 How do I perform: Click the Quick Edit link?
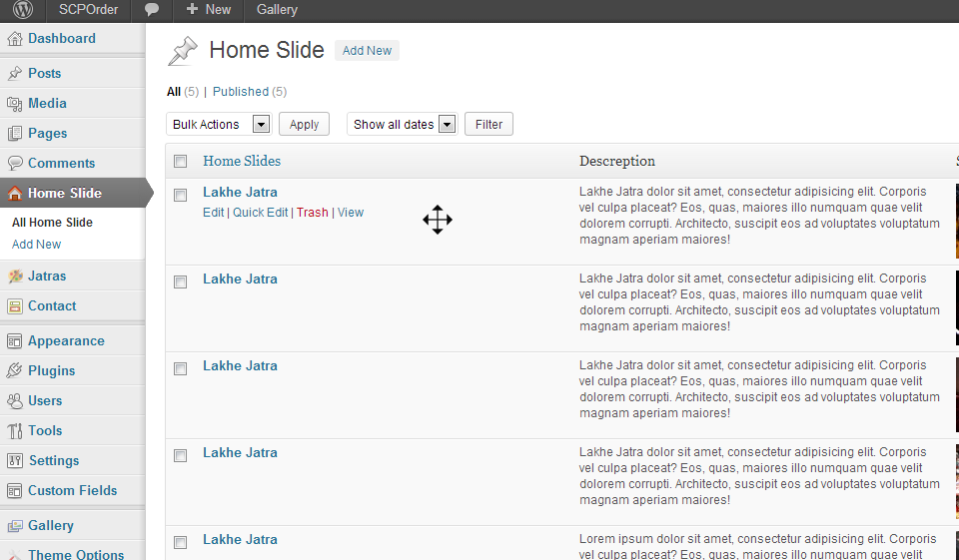pyautogui.click(x=260, y=213)
